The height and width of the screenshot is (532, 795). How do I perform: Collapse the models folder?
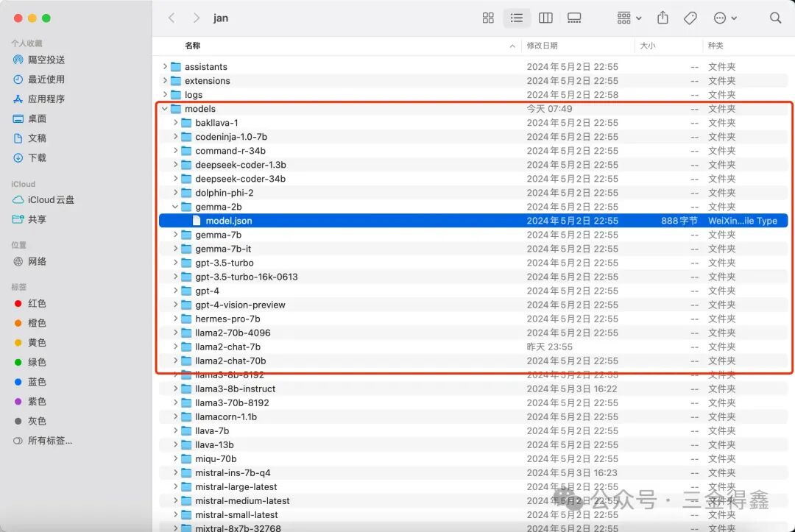pos(165,109)
